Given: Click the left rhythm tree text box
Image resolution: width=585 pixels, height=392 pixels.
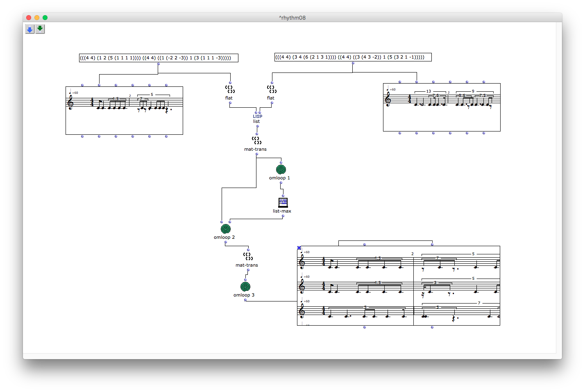Looking at the screenshot, I should [159, 58].
